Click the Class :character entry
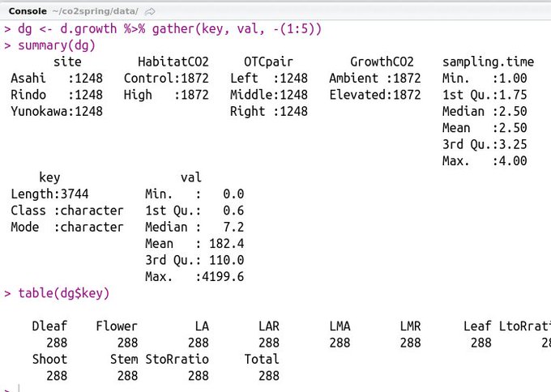 click(x=67, y=210)
